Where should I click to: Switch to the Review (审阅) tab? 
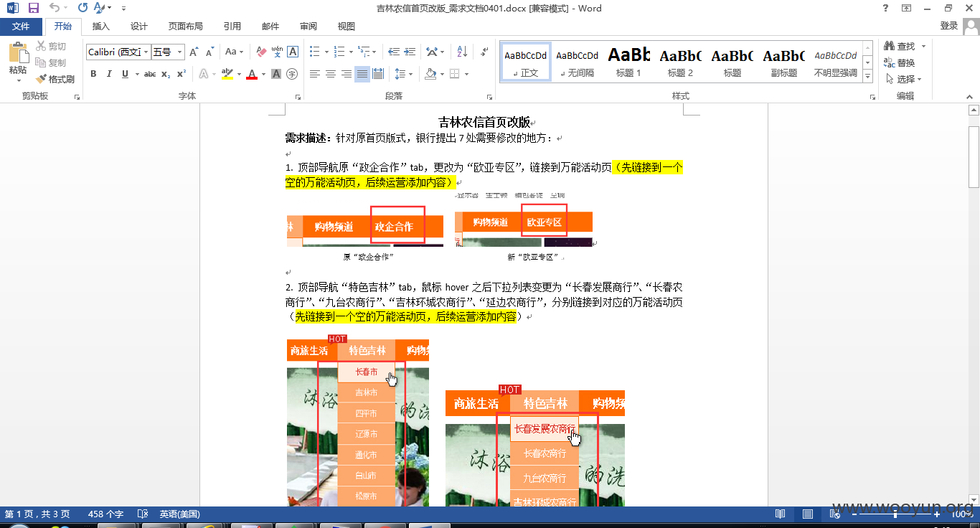coord(308,27)
